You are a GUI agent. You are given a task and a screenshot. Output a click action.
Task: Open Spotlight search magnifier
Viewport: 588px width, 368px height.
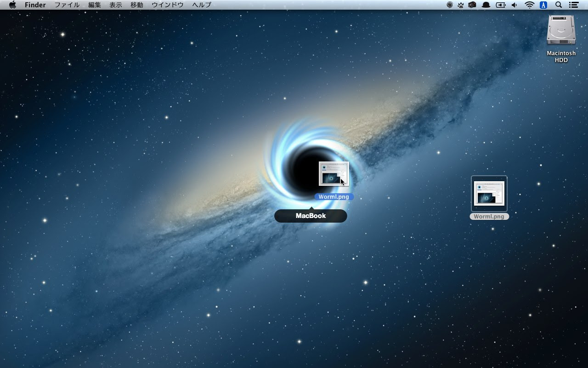(559, 5)
